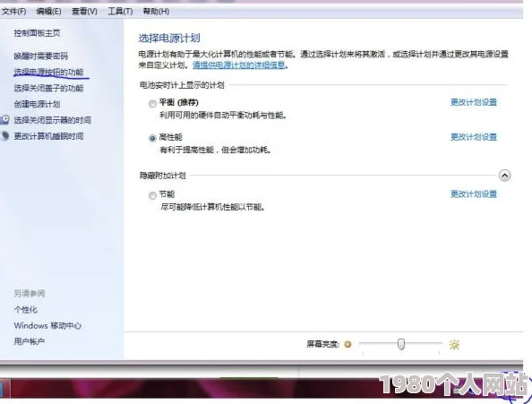Viewport: 532px width, 404px height.
Task: Open the 工具(T) menu
Action: [120, 12]
